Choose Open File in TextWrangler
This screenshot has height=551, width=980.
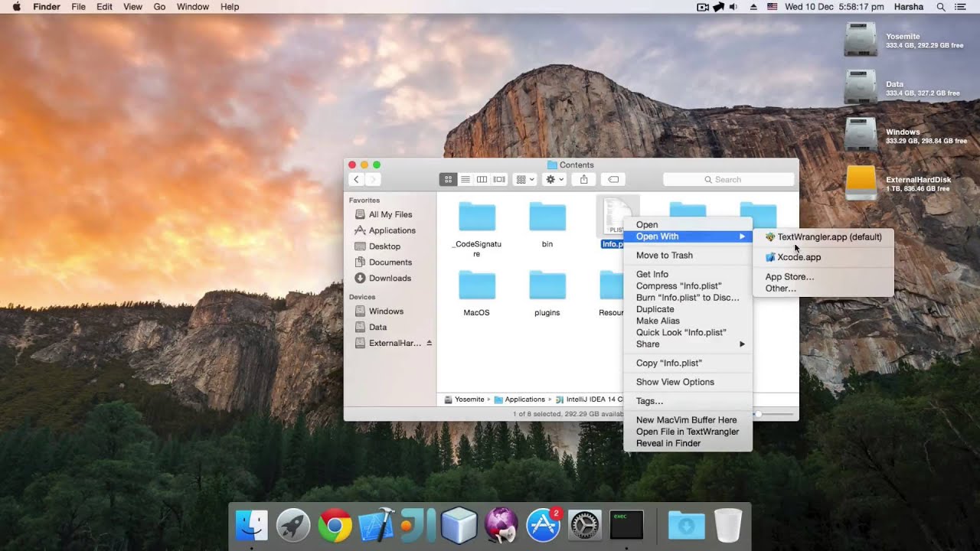coord(688,432)
